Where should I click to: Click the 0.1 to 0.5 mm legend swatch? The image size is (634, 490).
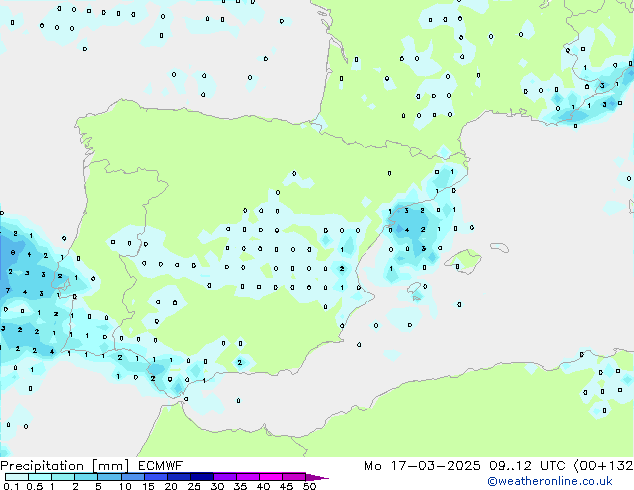17,477
